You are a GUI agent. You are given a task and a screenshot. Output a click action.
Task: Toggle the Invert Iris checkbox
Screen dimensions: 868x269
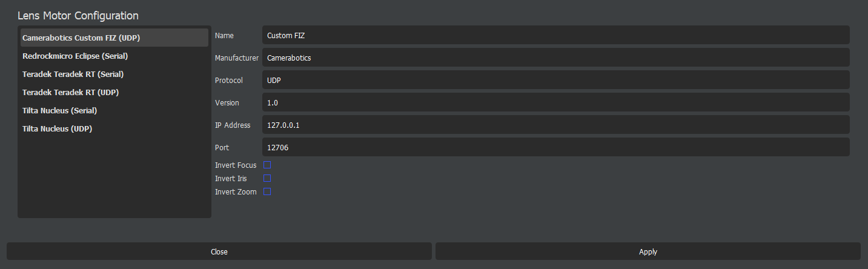(267, 178)
